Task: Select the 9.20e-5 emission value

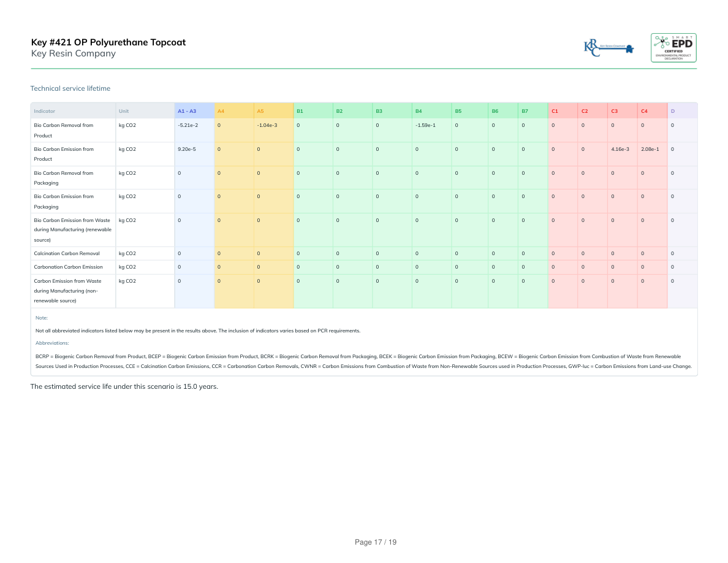Action: (x=186, y=149)
